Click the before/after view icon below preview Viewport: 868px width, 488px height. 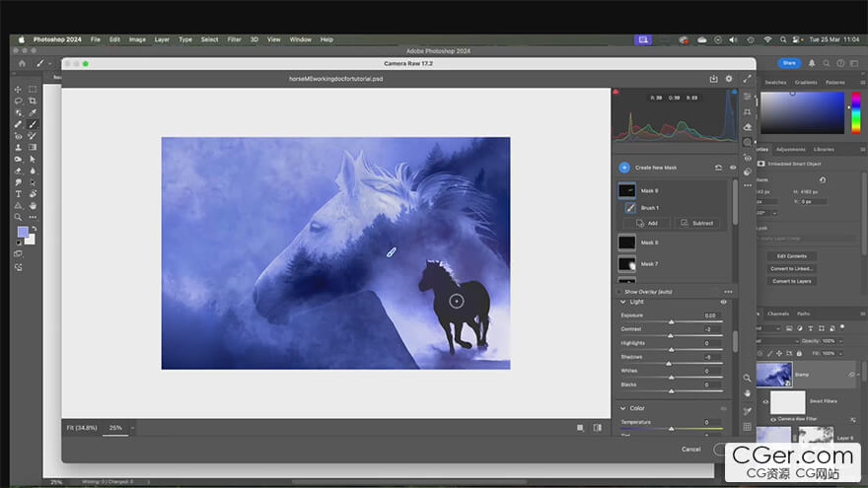point(598,428)
